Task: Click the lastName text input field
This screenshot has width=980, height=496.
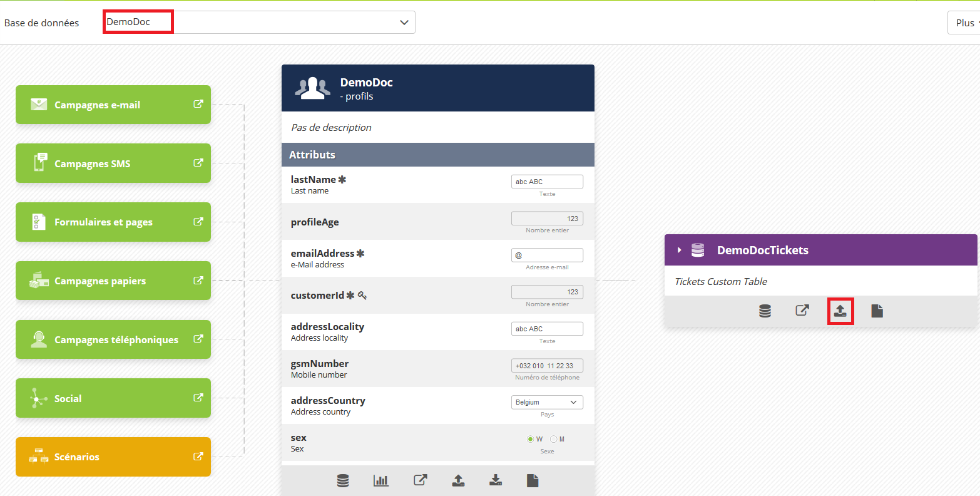Action: pyautogui.click(x=547, y=182)
